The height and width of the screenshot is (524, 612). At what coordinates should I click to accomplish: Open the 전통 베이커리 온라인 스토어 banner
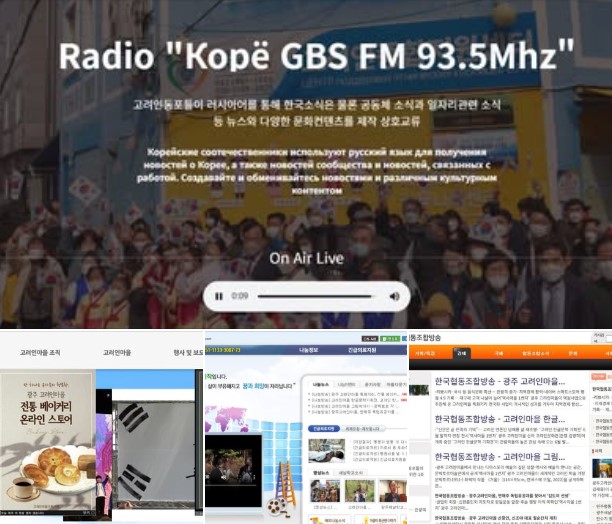[48, 441]
